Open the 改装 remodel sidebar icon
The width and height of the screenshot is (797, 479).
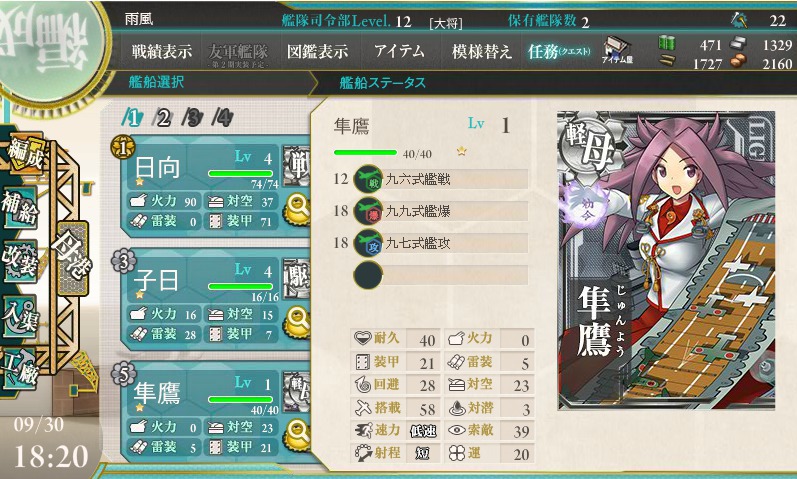point(20,261)
